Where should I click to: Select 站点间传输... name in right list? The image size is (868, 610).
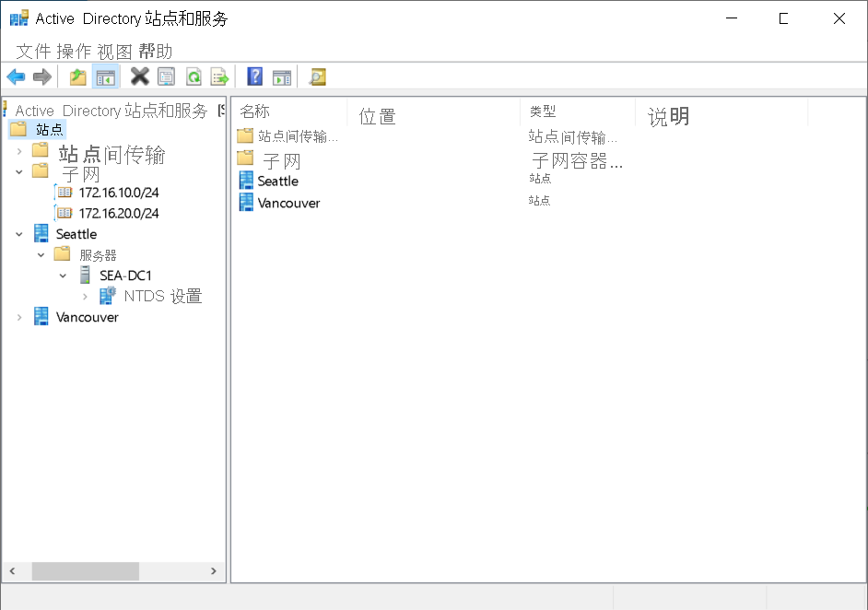click(298, 136)
